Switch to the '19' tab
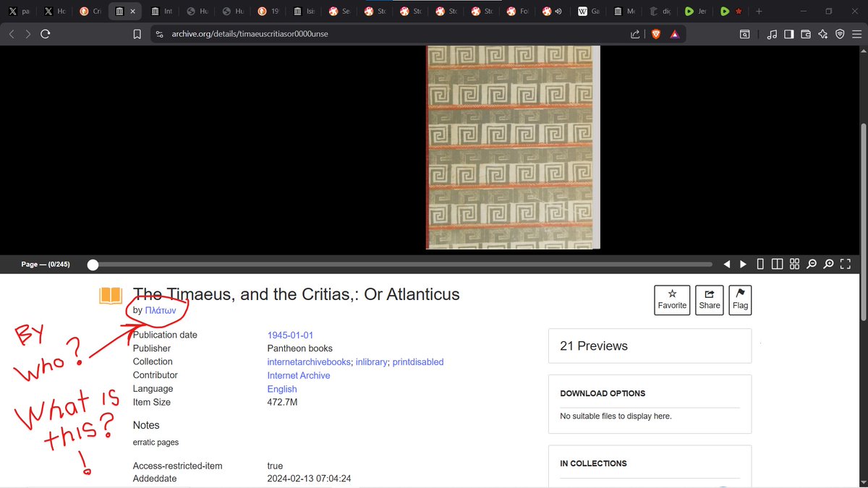868x488 pixels. click(x=268, y=12)
